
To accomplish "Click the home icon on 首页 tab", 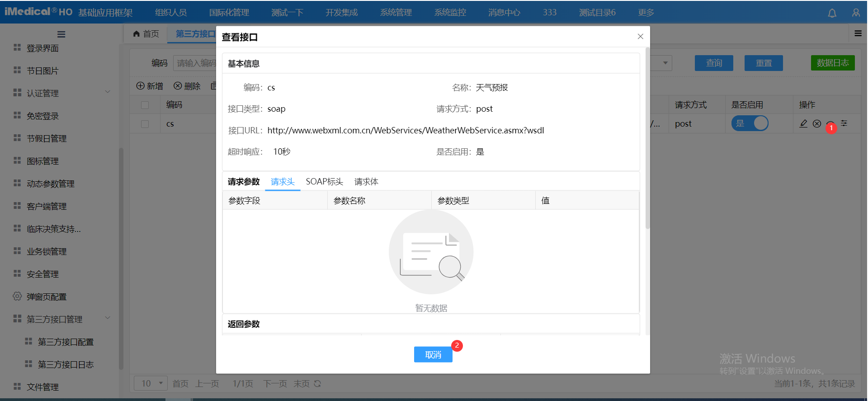I will point(136,33).
